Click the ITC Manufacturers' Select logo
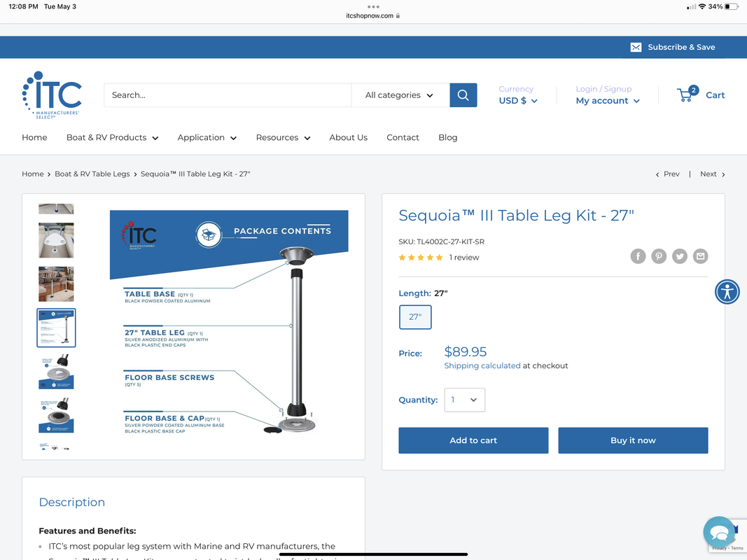The width and height of the screenshot is (747, 560). tap(52, 94)
